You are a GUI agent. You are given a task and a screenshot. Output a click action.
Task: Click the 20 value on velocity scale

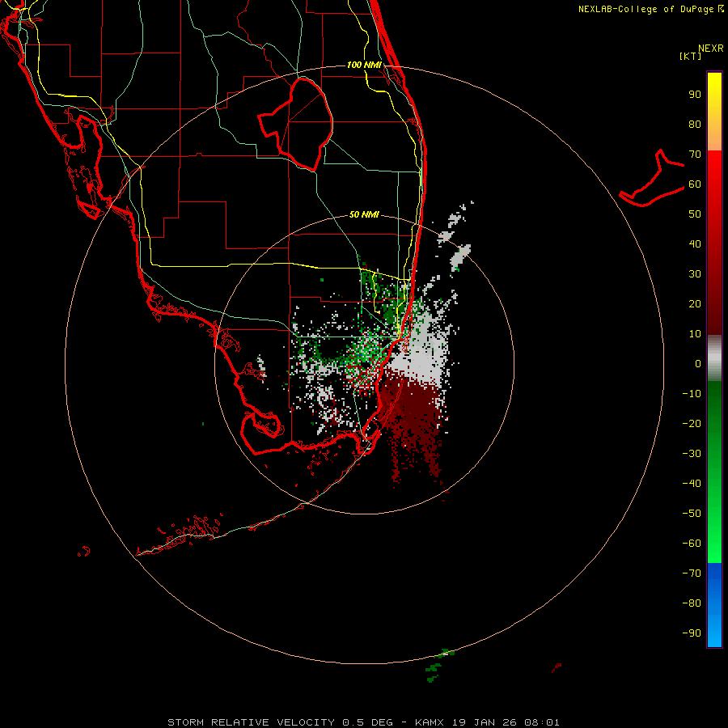[x=695, y=303]
